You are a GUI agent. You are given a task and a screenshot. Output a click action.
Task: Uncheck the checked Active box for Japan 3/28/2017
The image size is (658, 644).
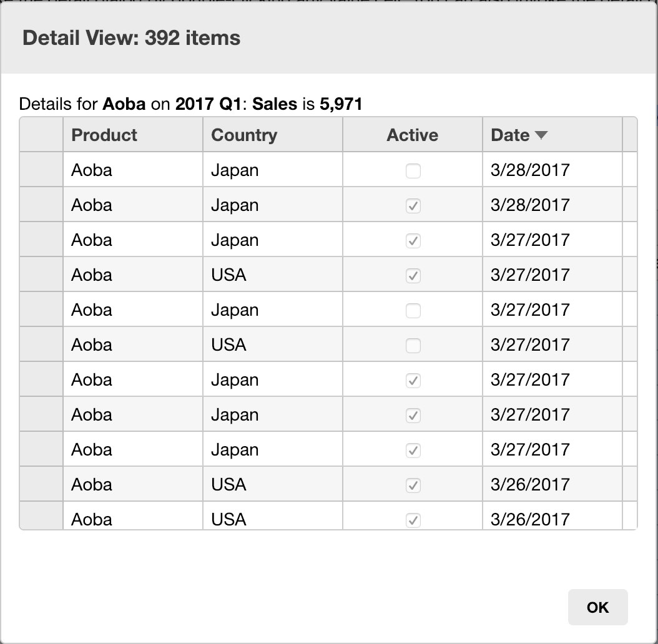point(413,205)
